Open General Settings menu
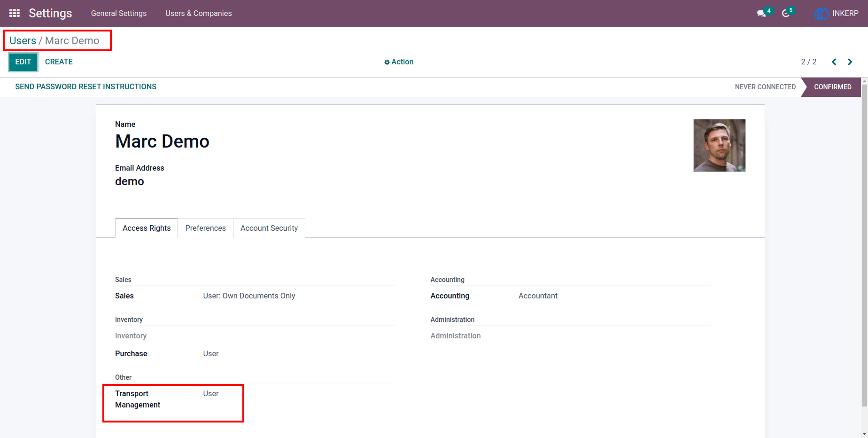 tap(119, 13)
